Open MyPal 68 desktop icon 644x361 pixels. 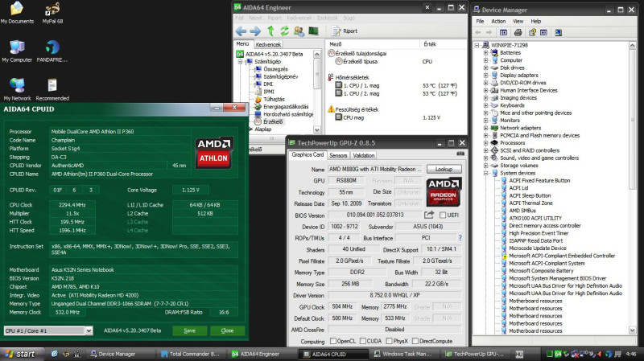(x=52, y=13)
